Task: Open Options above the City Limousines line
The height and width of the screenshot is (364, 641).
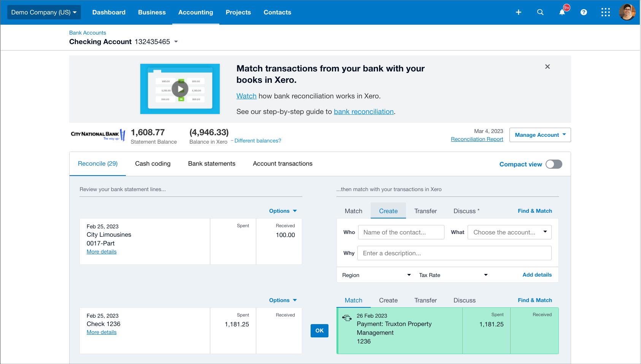Action: tap(282, 210)
